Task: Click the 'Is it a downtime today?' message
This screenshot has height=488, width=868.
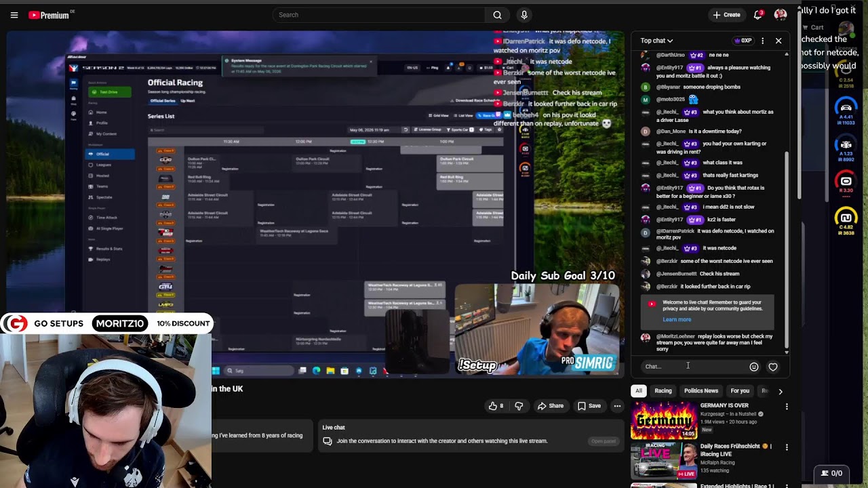Action: (715, 131)
